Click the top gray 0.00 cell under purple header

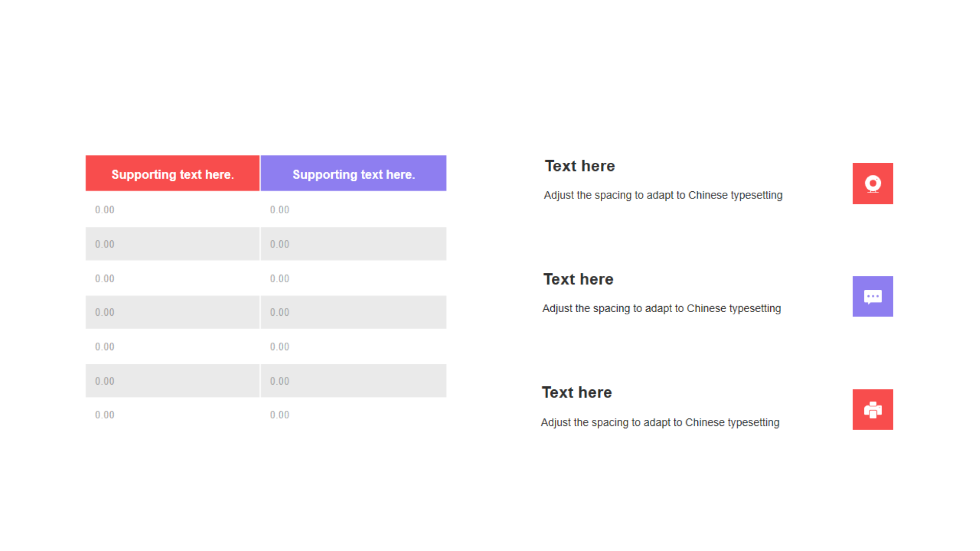tap(354, 244)
